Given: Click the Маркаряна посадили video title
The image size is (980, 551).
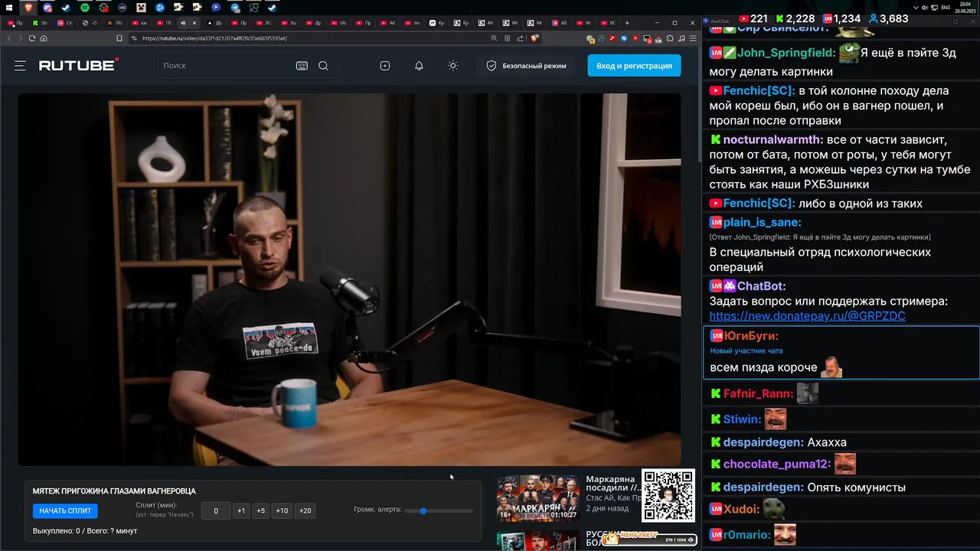Looking at the screenshot, I should (613, 484).
